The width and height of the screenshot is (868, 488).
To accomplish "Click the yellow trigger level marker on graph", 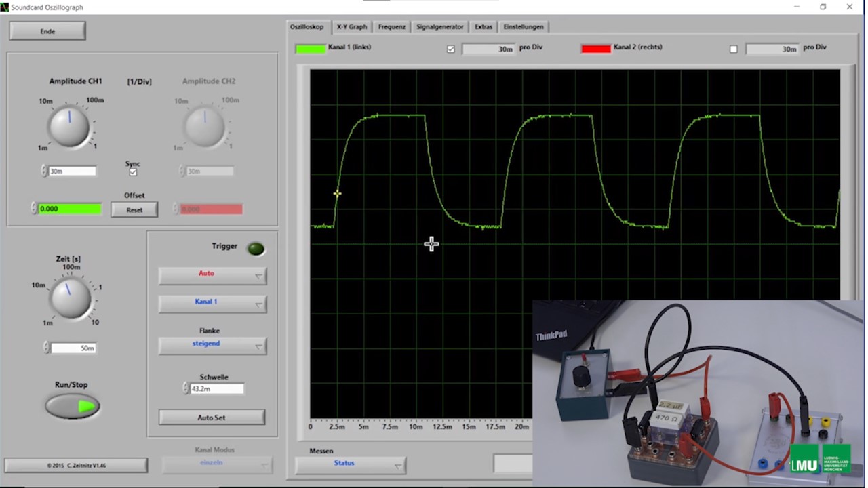I will [x=337, y=194].
